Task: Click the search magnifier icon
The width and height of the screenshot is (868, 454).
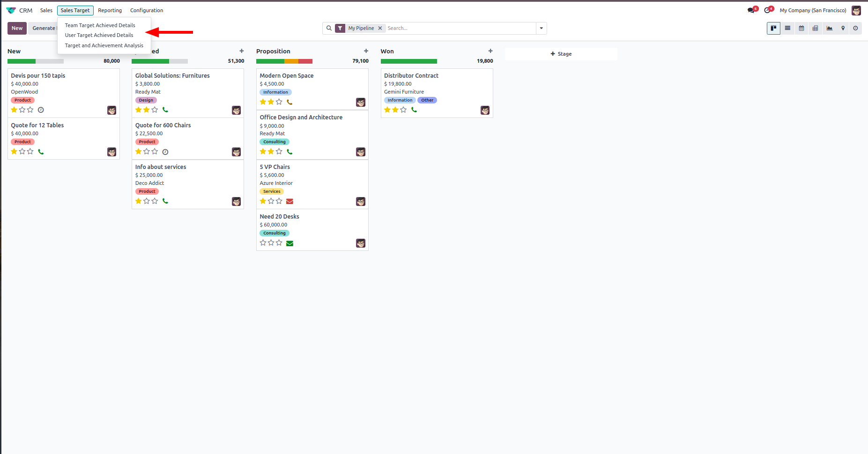Action: (329, 28)
